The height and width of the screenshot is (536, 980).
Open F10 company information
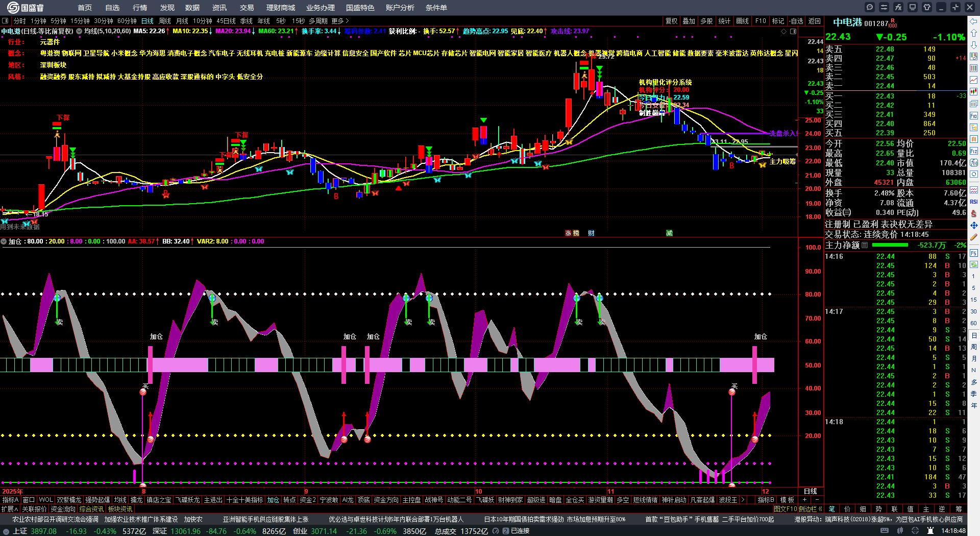[761, 21]
